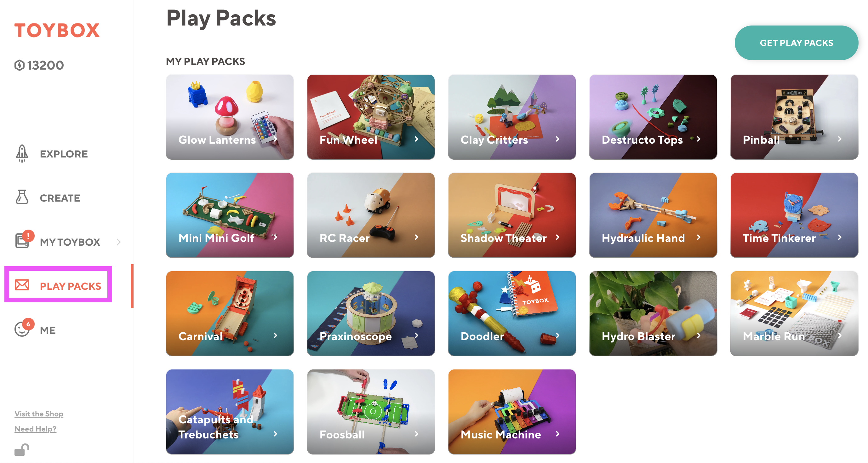This screenshot has width=868, height=463.
Task: Open Fun Wheel pack via its chevron
Action: point(416,139)
